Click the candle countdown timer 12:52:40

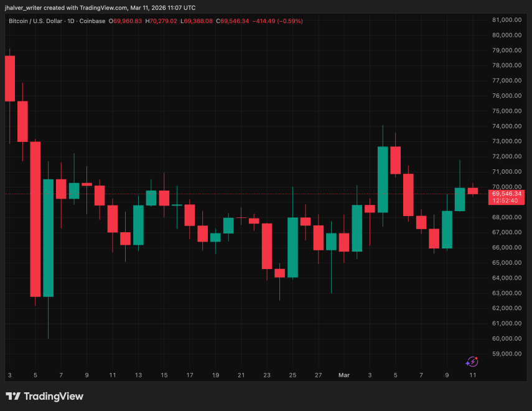coord(506,201)
